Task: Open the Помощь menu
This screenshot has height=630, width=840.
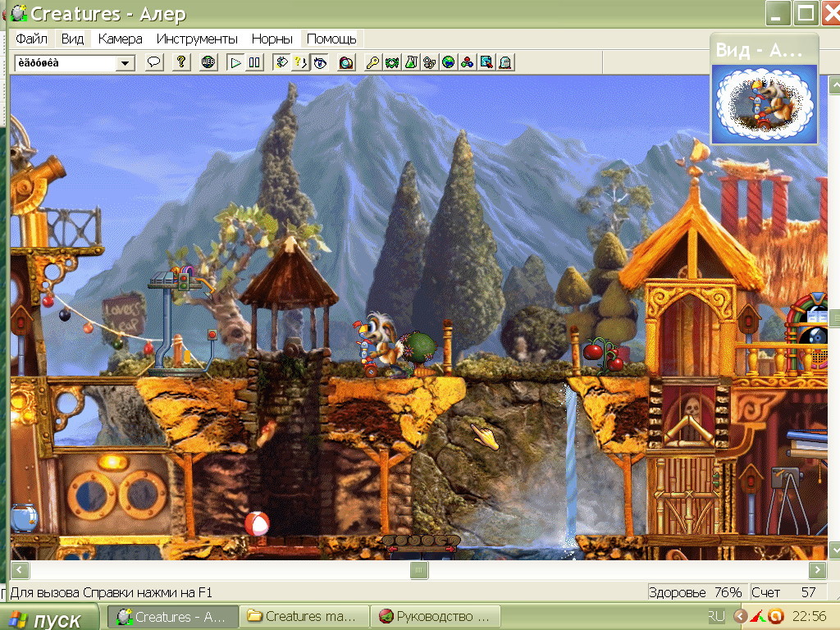Action: (331, 39)
